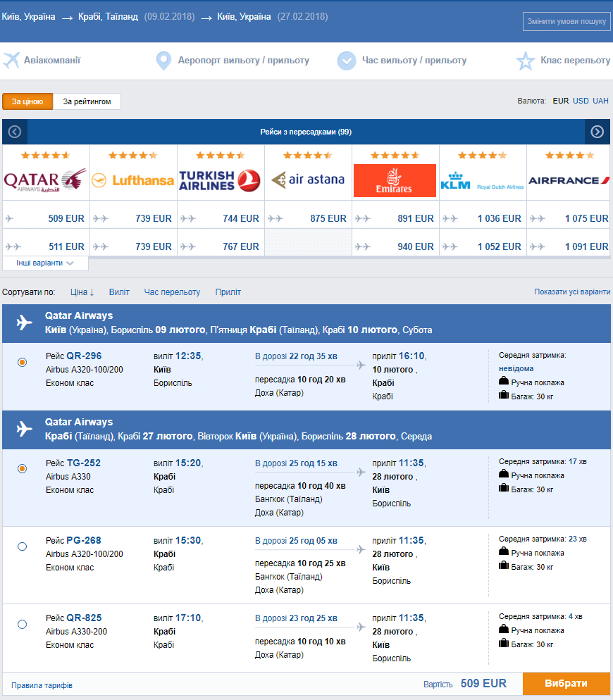Switch sorting toggle to За ціною
This screenshot has height=700, width=613.
click(x=27, y=101)
